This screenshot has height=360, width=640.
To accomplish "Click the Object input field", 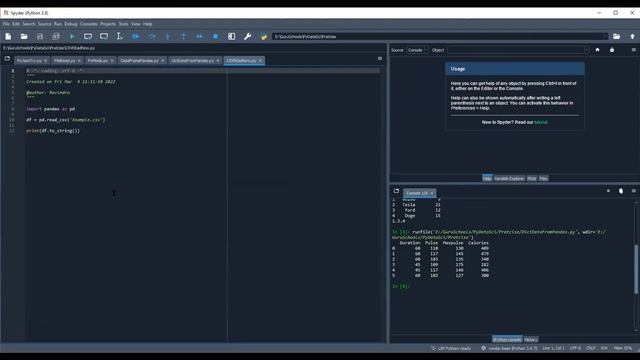I will click(x=516, y=50).
